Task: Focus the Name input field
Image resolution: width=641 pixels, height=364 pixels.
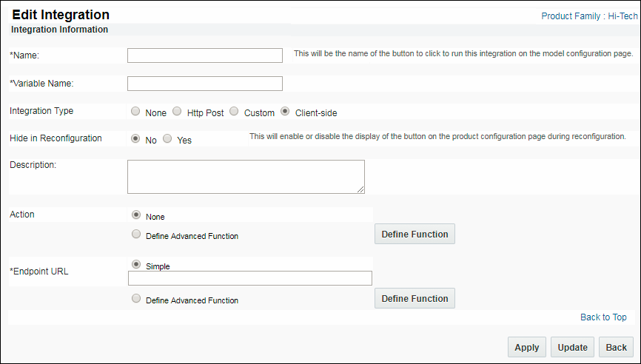Action: 205,55
